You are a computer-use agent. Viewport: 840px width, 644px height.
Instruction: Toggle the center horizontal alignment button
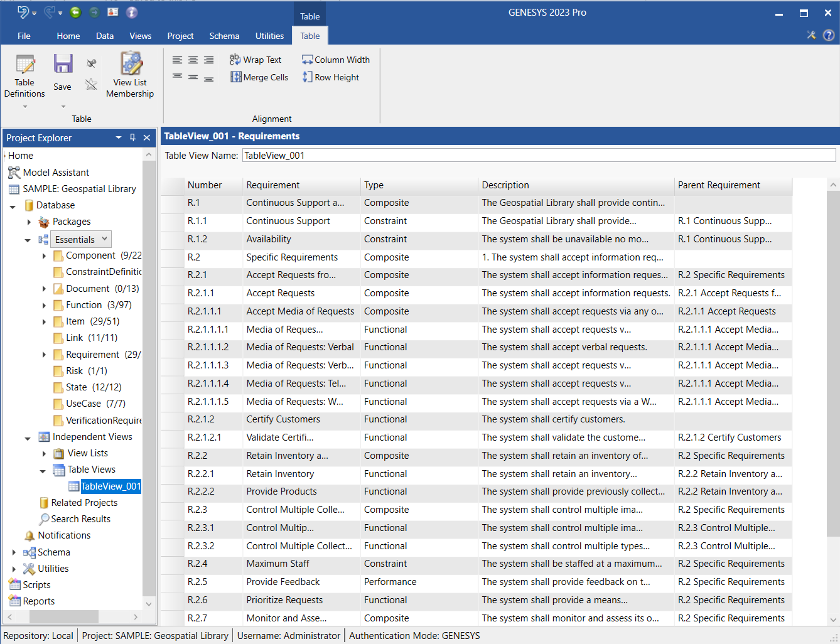193,60
